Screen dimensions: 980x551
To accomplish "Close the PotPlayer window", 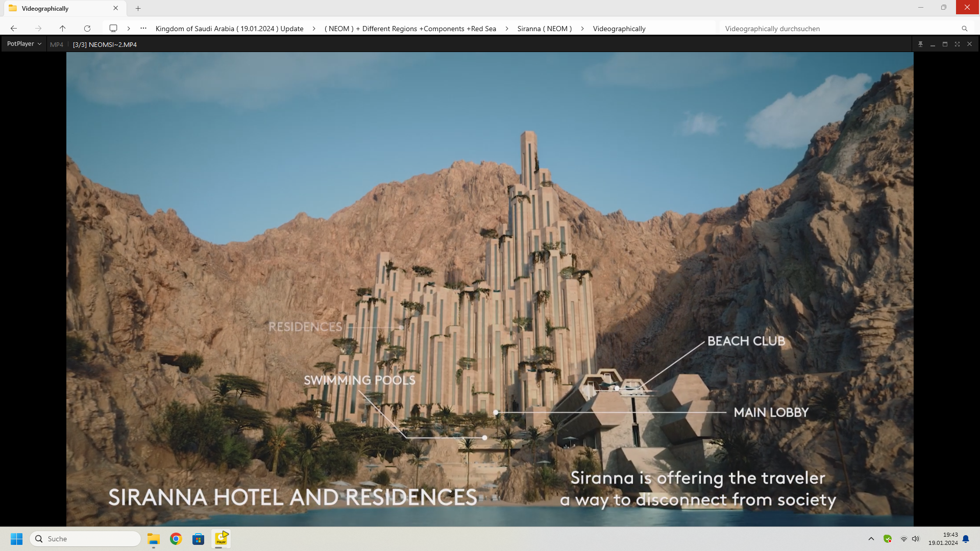I will pos(969,44).
